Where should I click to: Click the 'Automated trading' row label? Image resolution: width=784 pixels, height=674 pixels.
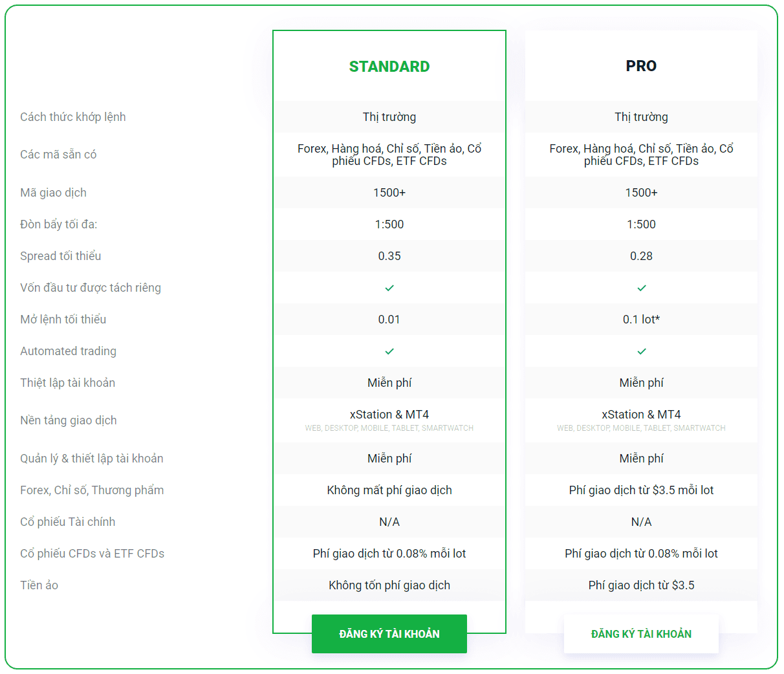click(69, 351)
